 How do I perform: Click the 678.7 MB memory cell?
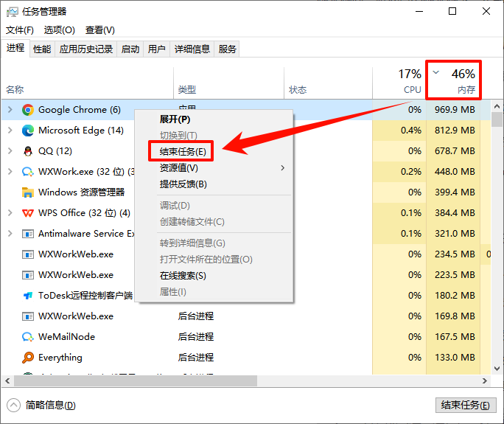tap(455, 151)
